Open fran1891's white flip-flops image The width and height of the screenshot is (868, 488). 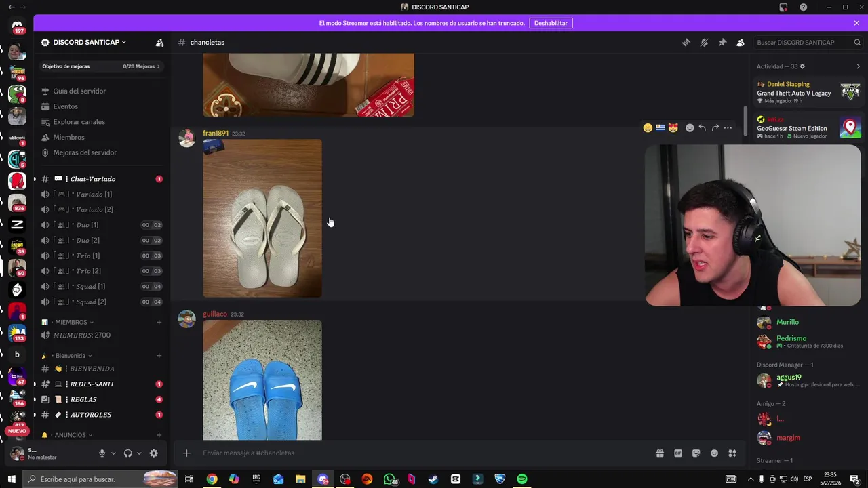pos(262,218)
